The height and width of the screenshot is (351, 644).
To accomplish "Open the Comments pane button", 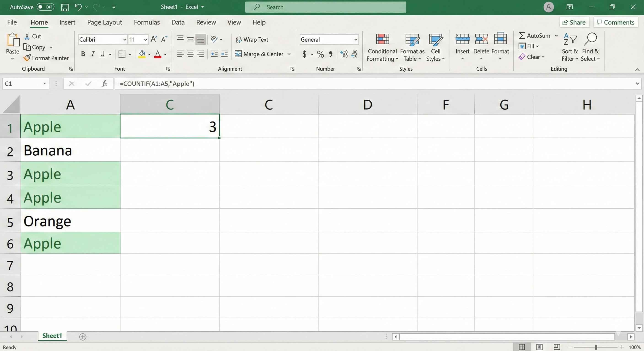I will [615, 22].
